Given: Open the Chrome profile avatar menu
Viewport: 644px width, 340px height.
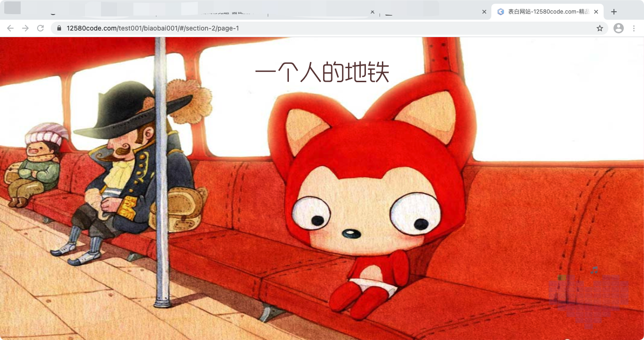Looking at the screenshot, I should pos(619,28).
